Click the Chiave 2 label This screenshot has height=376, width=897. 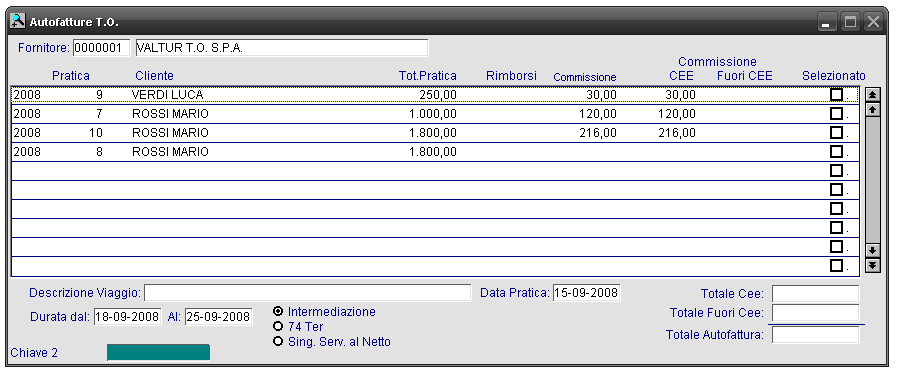tap(34, 353)
